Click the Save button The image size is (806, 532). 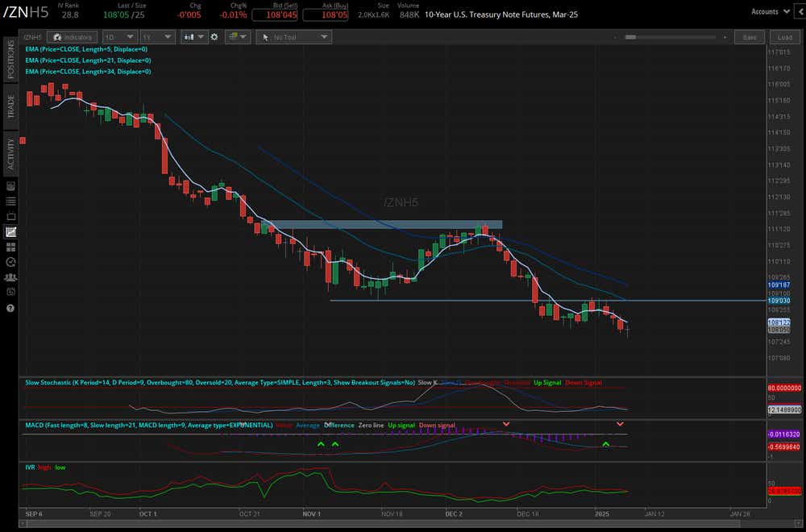[x=750, y=37]
